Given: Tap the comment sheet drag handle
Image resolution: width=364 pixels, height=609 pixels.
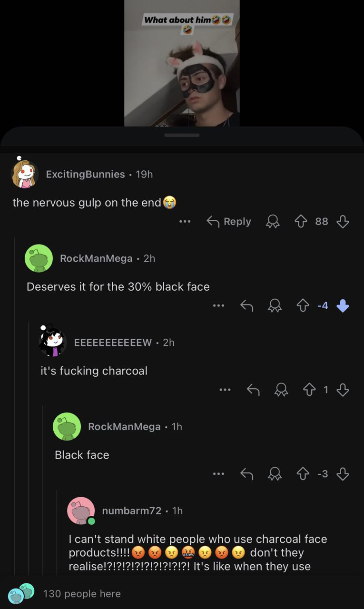Looking at the screenshot, I should click(x=182, y=135).
